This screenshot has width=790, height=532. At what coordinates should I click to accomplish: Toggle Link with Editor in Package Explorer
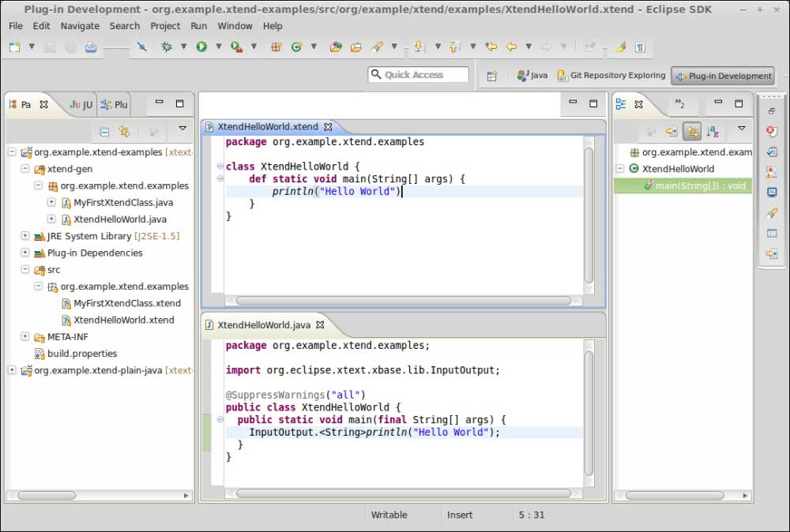point(124,132)
